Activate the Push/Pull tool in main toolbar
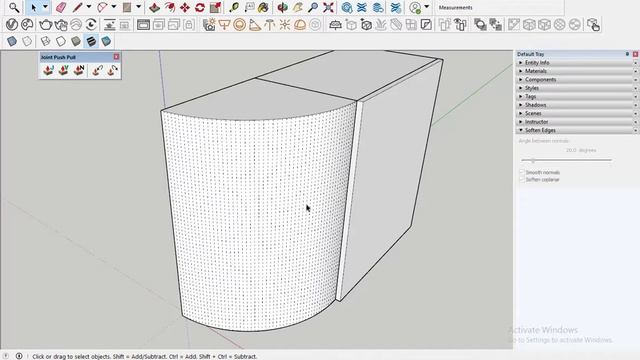This screenshot has width=640, height=360. (x=154, y=7)
